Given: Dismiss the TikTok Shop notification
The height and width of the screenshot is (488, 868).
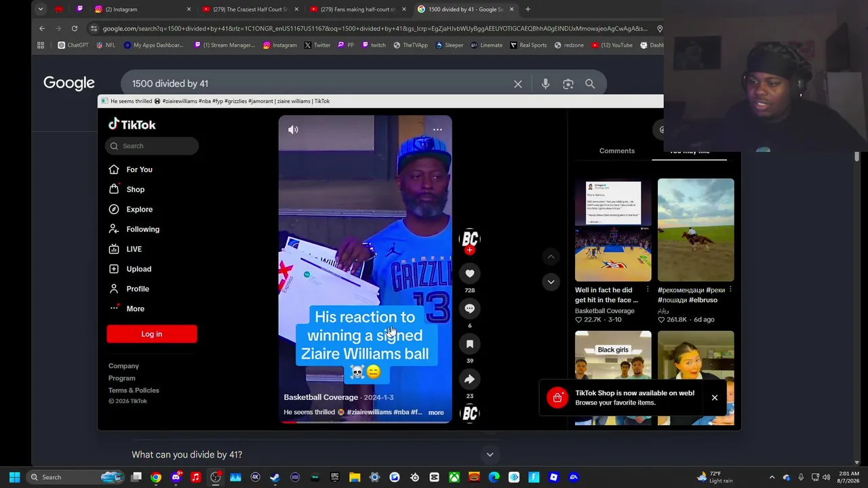Looking at the screenshot, I should [715, 398].
